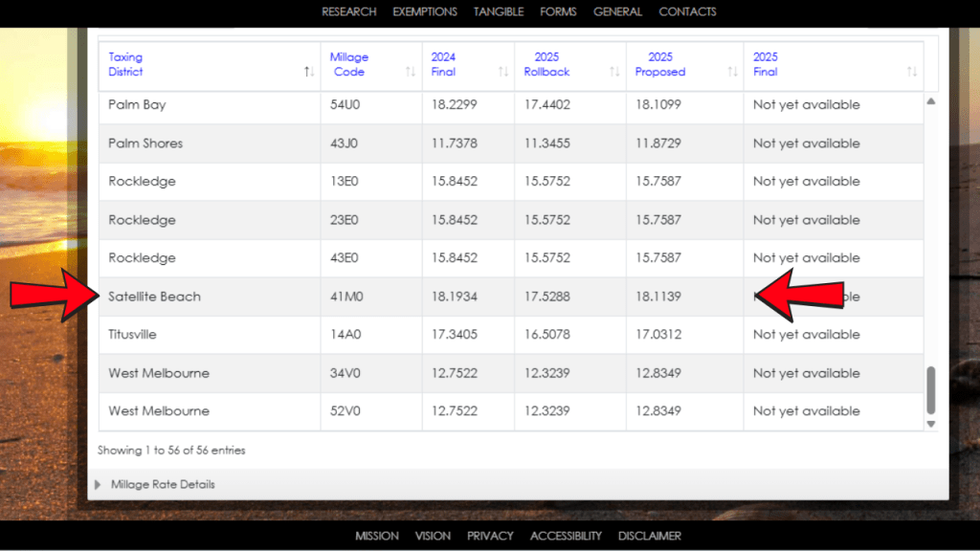Click the scrollbar up arrow
Screen dimensions: 980x551
pos(930,100)
